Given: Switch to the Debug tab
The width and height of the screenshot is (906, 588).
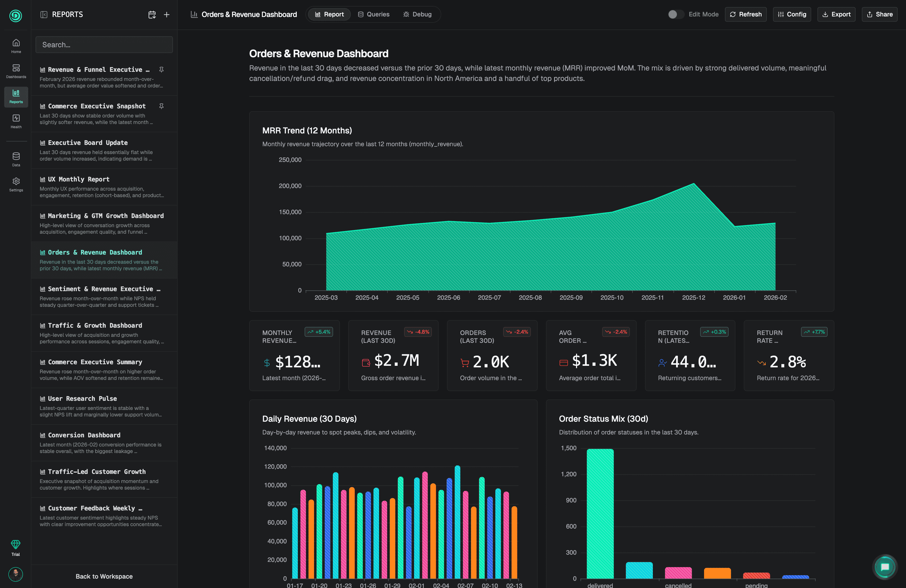Looking at the screenshot, I should tap(417, 14).
